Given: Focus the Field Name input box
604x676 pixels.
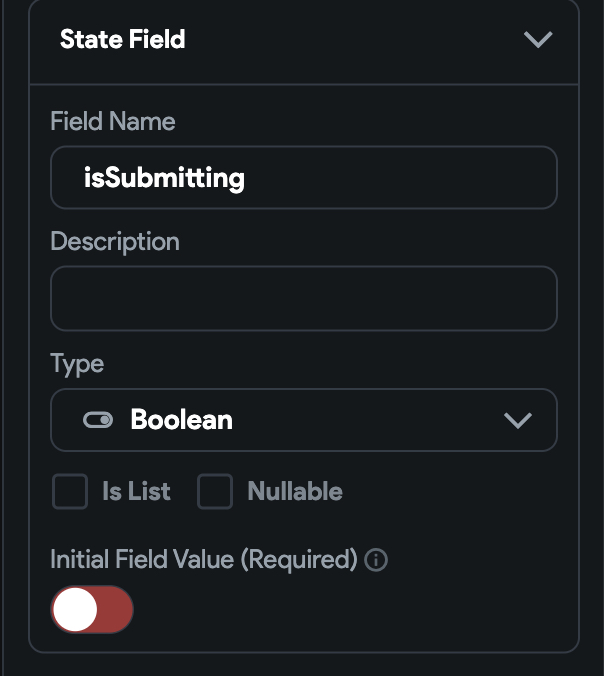Looking at the screenshot, I should click(x=304, y=178).
